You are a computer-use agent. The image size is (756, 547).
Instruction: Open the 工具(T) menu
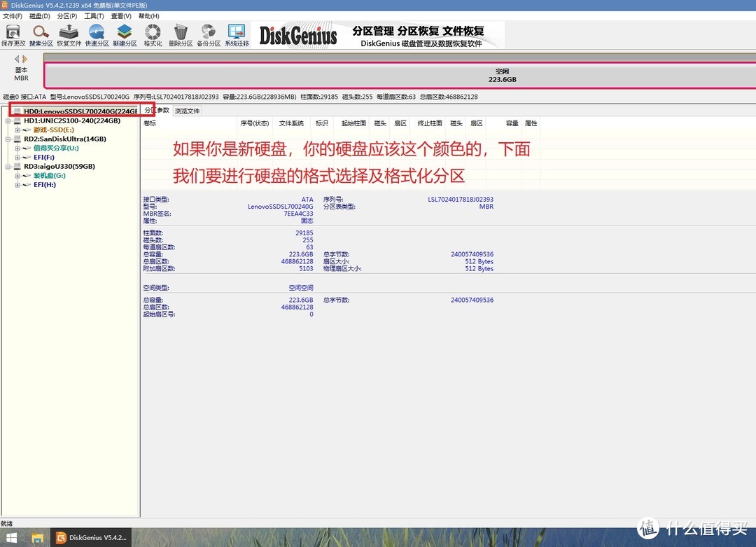(94, 16)
